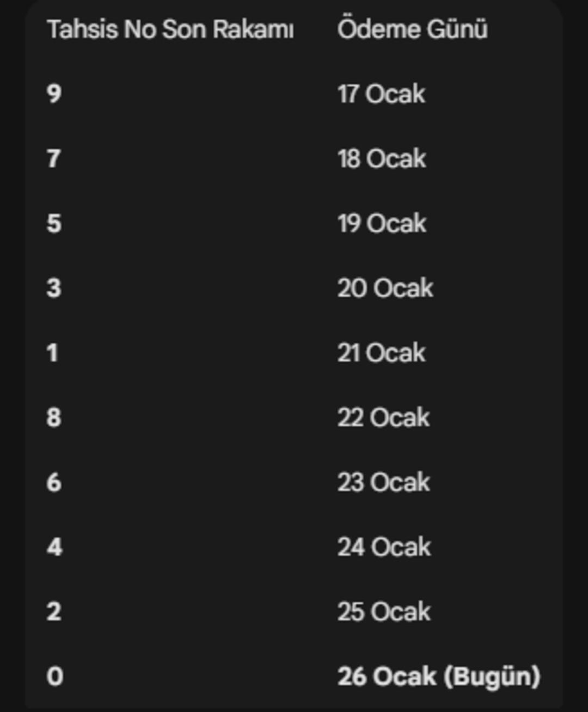
Task: Select the digit 8 cell
Action: point(54,418)
